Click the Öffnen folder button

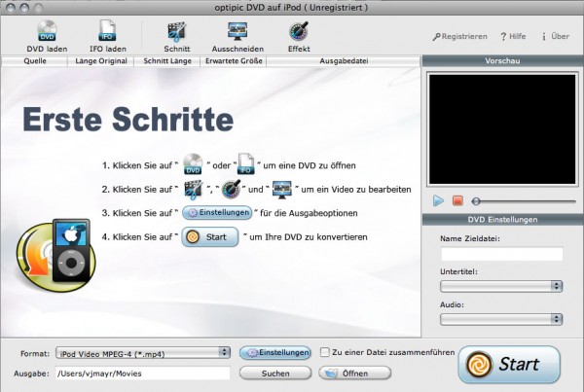pyautogui.click(x=355, y=373)
